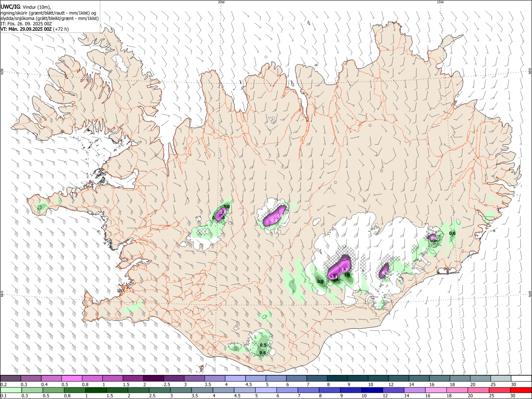Image resolution: width=532 pixels, height=399 pixels.
Task: Pick the upper legend swatch starting at 1.5
Action: pos(133,378)
